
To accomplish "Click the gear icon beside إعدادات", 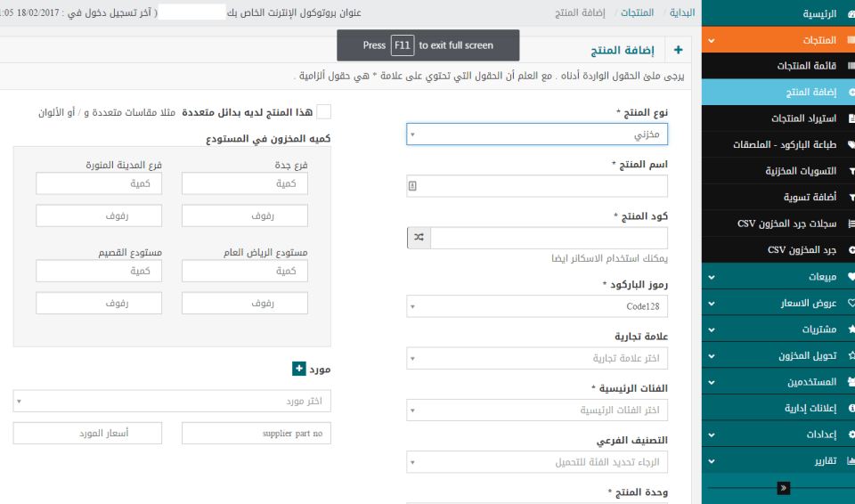I will (851, 435).
